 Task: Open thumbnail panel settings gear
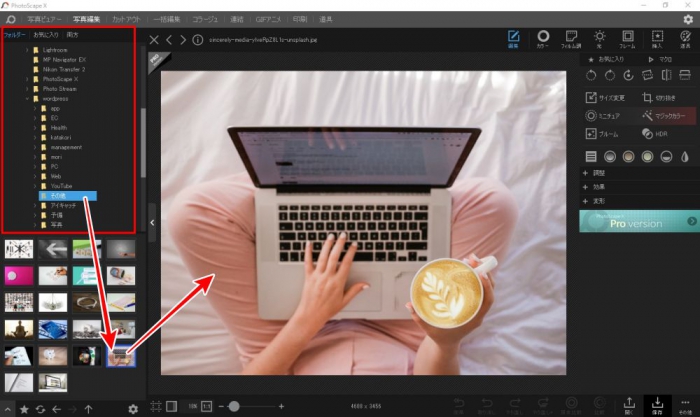(x=133, y=409)
